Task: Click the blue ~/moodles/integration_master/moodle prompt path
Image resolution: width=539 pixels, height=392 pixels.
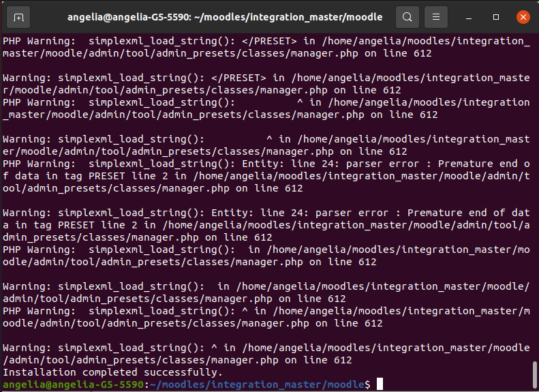Action: [257, 384]
